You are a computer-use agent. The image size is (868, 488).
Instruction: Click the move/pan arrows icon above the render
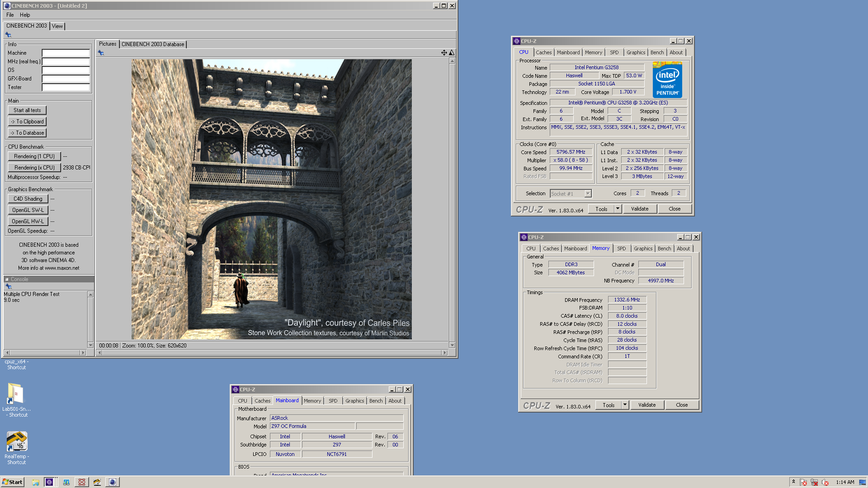(444, 53)
